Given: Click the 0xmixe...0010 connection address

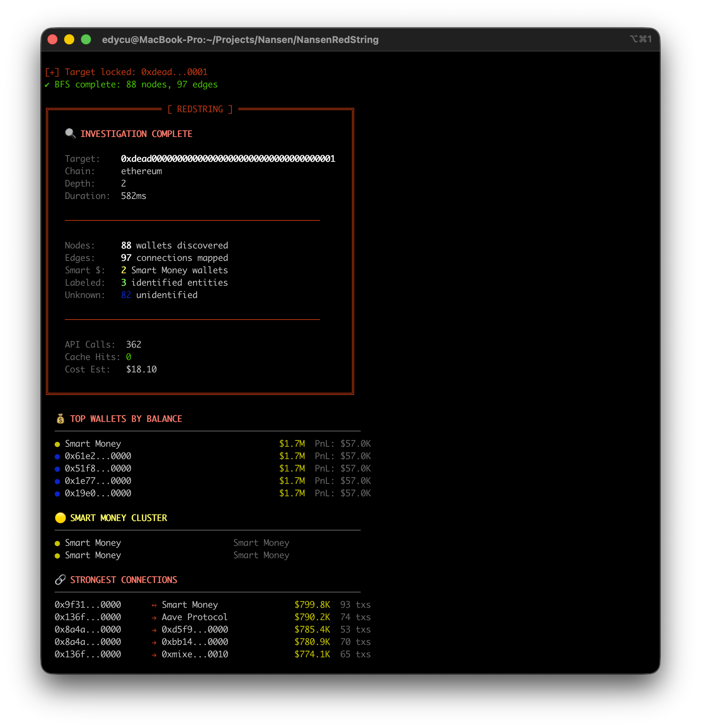Looking at the screenshot, I should click(195, 654).
